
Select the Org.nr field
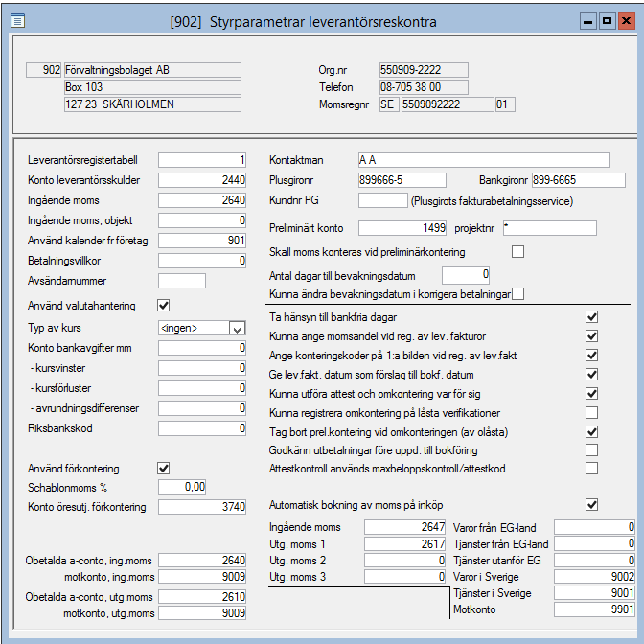point(424,70)
